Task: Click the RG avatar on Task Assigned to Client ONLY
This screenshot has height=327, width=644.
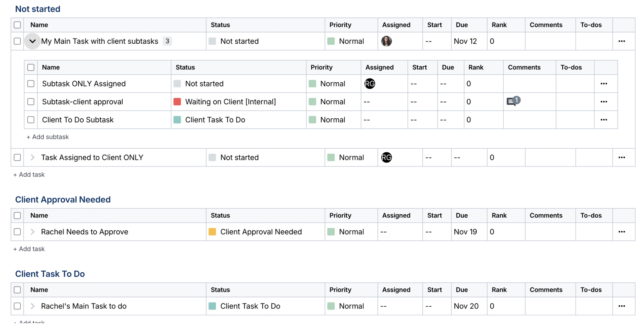Action: coord(386,157)
